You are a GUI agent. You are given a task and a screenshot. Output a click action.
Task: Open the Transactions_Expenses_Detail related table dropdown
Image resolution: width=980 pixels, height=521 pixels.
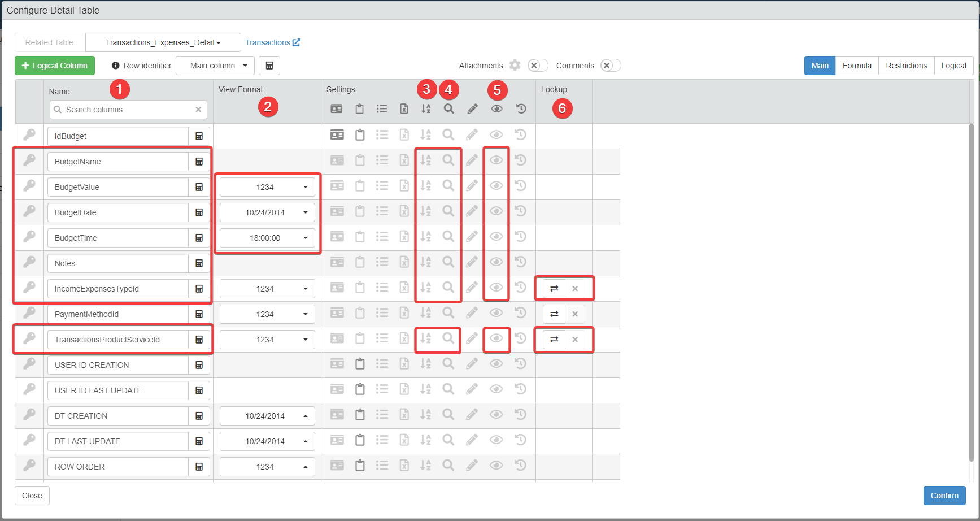point(163,42)
